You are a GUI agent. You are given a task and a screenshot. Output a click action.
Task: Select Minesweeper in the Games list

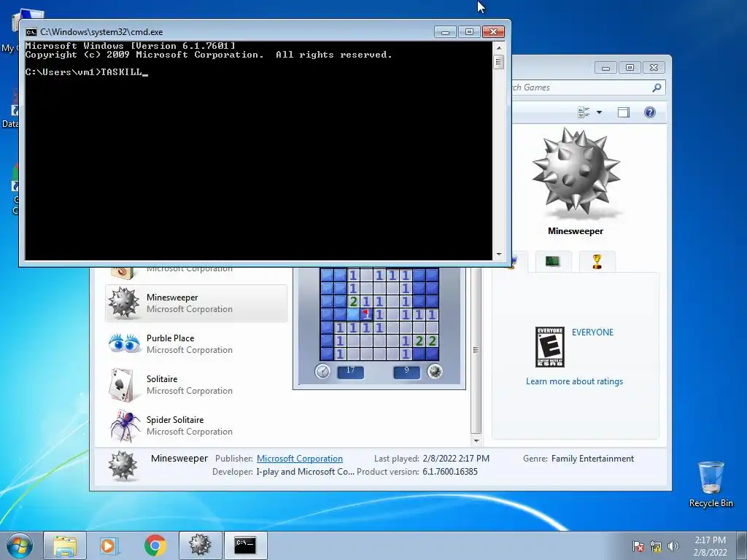tap(196, 303)
